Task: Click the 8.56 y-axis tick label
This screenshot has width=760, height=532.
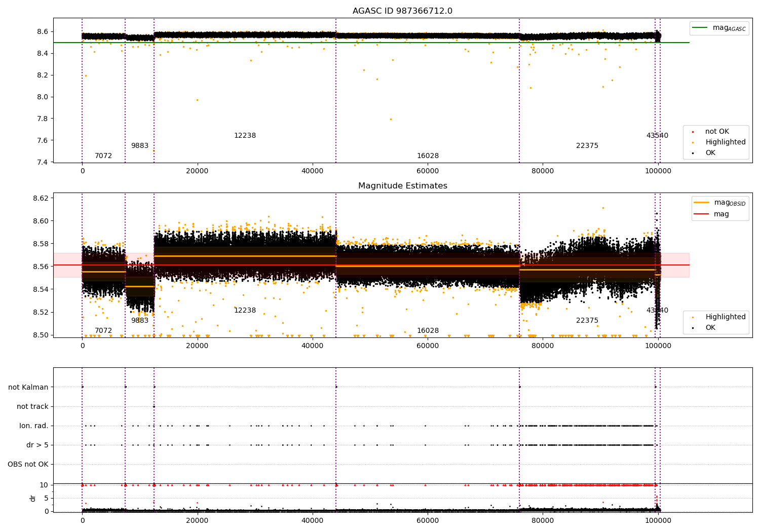Action: click(x=41, y=267)
